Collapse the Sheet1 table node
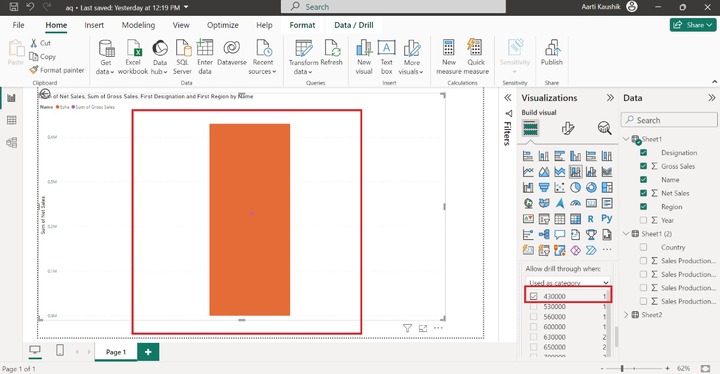 [626, 139]
